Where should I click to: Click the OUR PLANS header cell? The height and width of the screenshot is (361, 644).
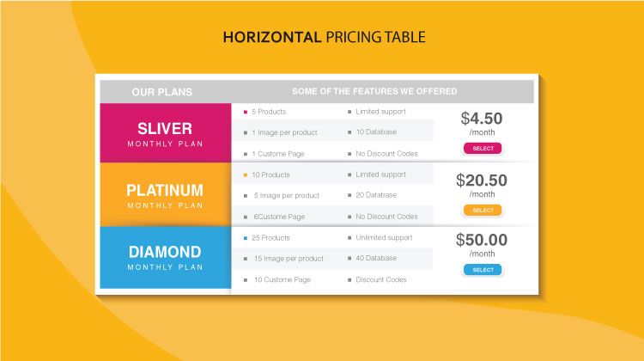161,92
